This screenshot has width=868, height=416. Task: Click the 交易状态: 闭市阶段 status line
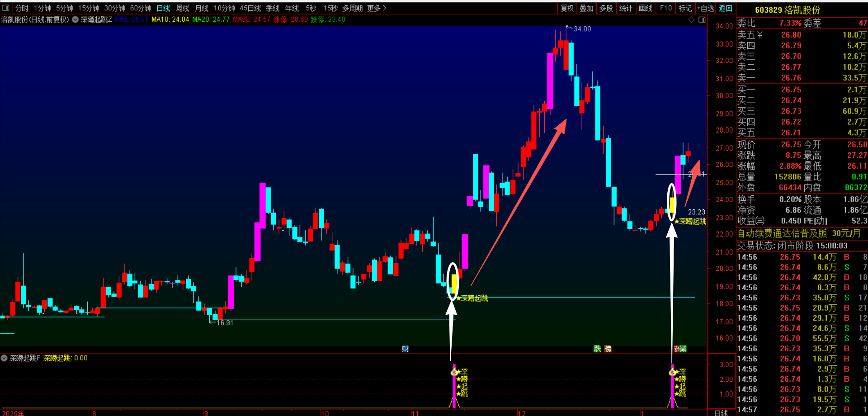[793, 246]
